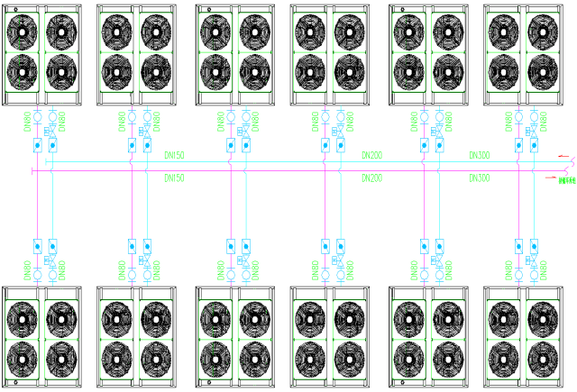The width and height of the screenshot is (577, 392).
Task: Select the left end cap of cyan main pipe
Action: coord(46,162)
